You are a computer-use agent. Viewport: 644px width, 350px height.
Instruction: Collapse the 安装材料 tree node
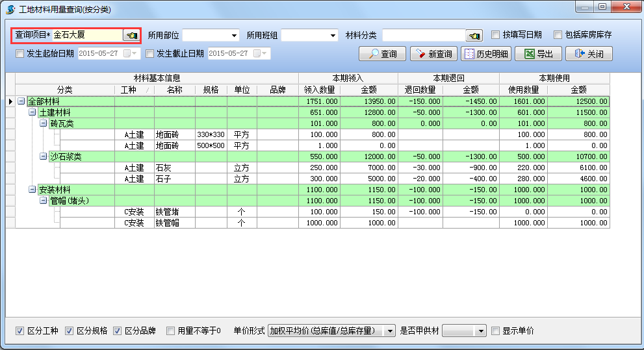(32, 190)
